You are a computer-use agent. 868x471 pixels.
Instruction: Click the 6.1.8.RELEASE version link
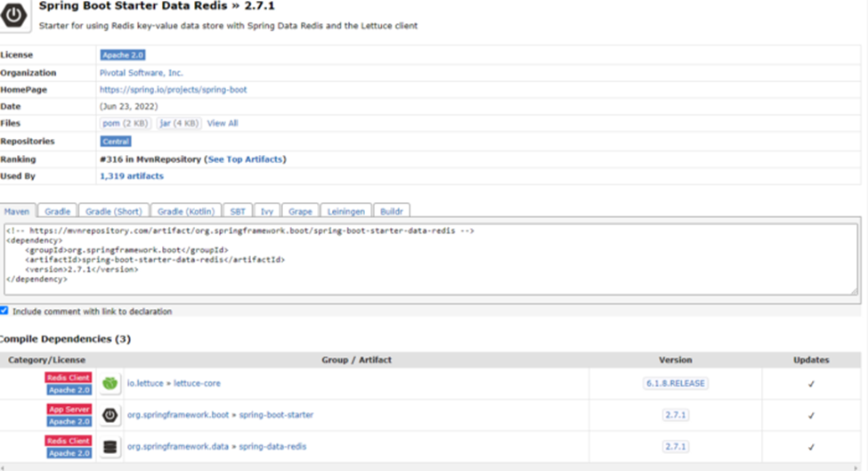(675, 384)
